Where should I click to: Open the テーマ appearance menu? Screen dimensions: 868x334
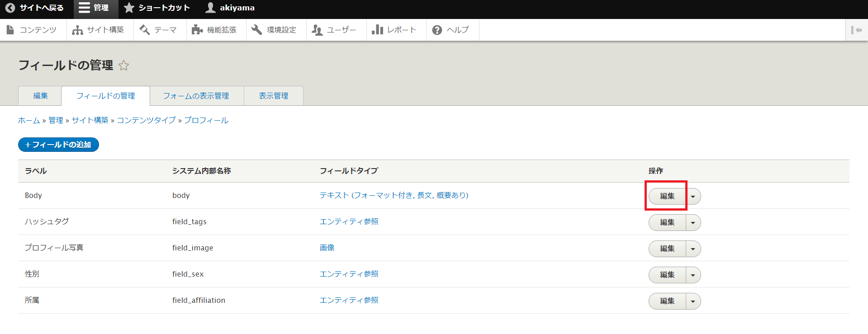(159, 30)
